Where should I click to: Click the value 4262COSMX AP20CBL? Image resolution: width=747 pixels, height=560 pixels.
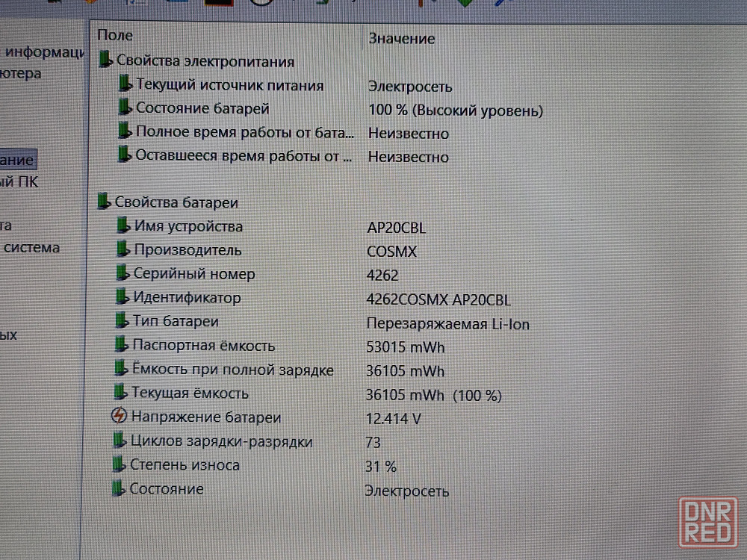pyautogui.click(x=439, y=300)
